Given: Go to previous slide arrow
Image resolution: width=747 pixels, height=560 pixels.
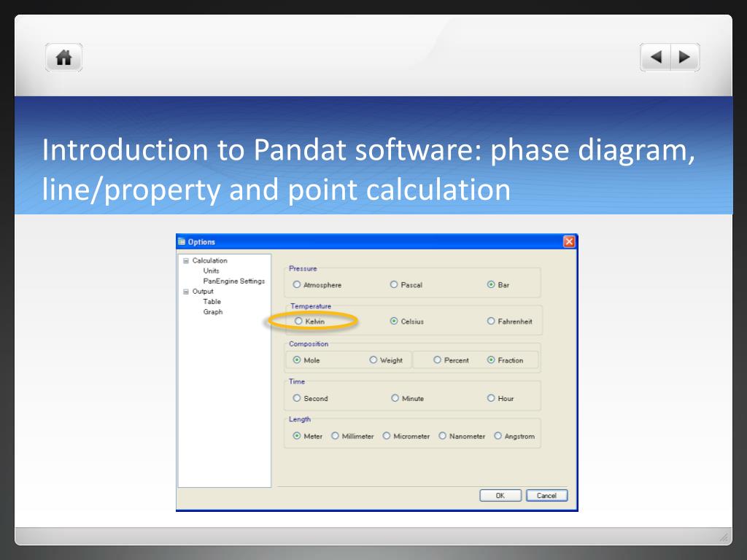Looking at the screenshot, I should 656,57.
